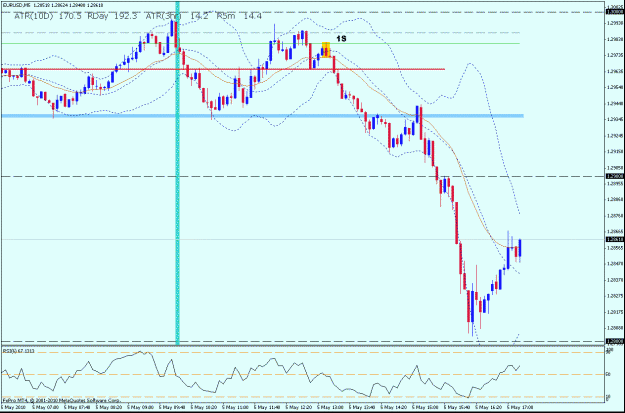Click the last blue candle on the chart
The width and height of the screenshot is (625, 413).
[x=520, y=250]
